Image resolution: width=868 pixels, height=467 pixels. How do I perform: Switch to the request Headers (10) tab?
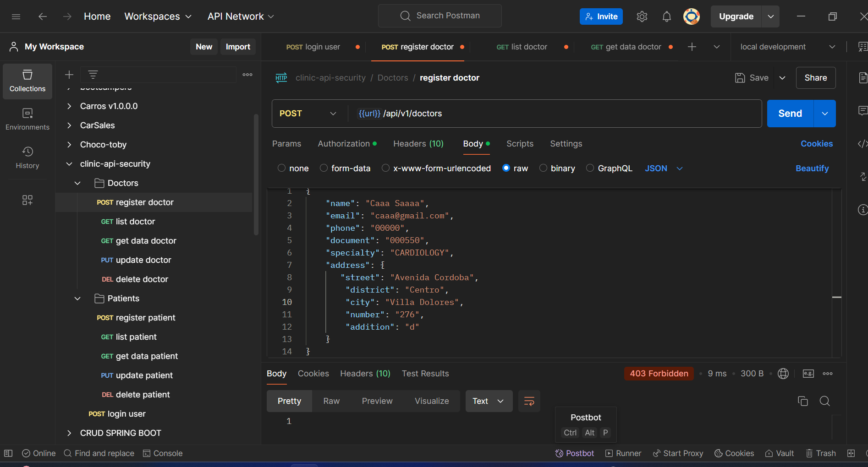click(418, 144)
